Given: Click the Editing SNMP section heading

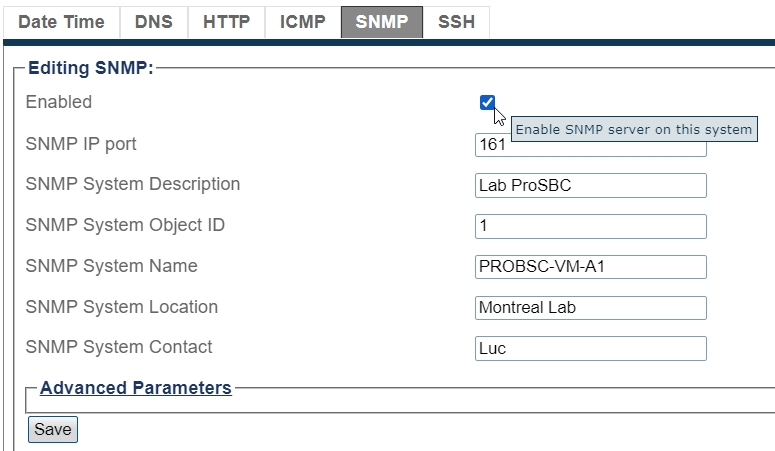Looking at the screenshot, I should [x=90, y=69].
